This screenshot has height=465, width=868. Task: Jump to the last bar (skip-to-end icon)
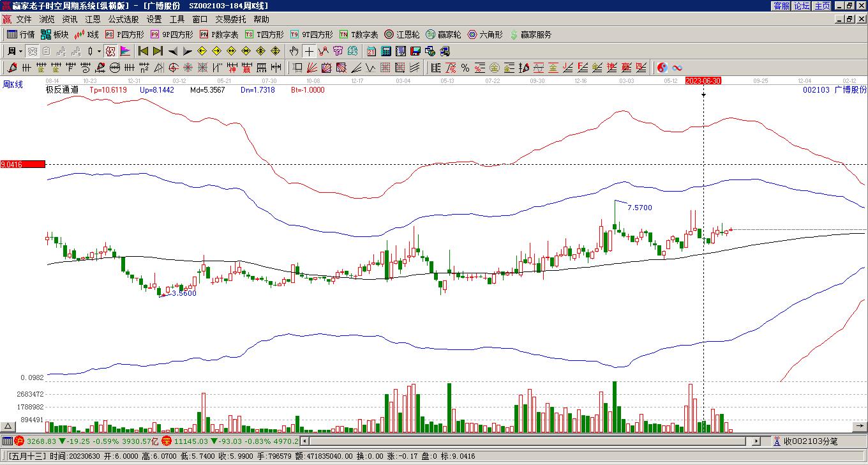pos(158,51)
